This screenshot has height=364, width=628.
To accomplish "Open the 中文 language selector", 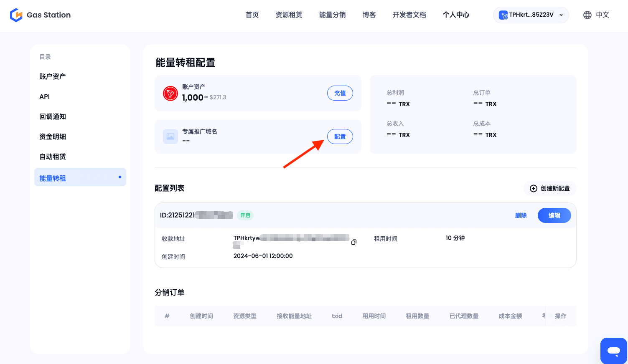I will [602, 15].
